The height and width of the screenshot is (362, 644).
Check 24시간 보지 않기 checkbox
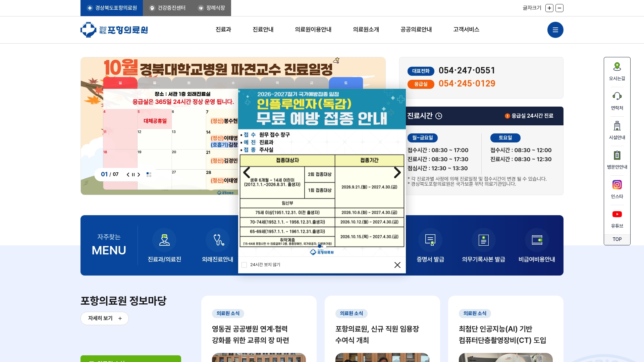244,265
